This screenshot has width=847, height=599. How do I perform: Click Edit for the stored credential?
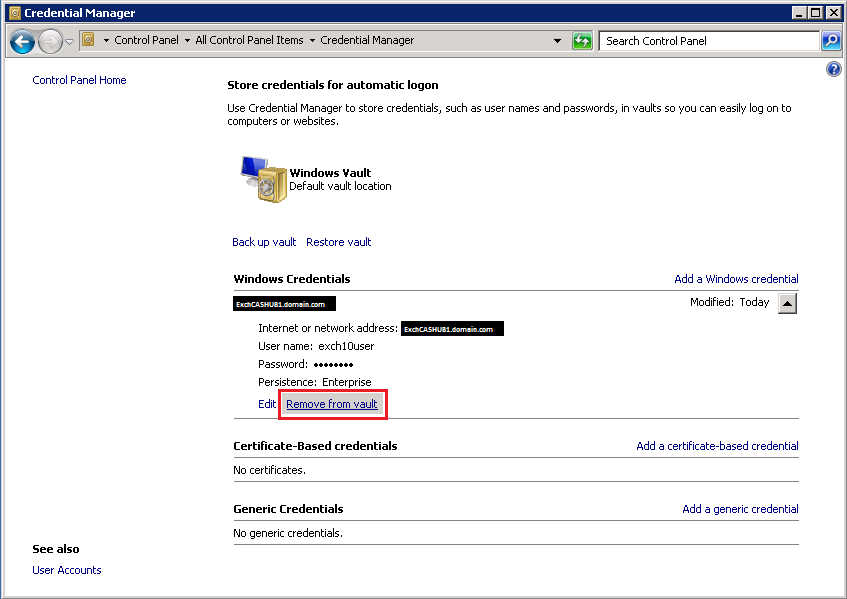pos(267,404)
